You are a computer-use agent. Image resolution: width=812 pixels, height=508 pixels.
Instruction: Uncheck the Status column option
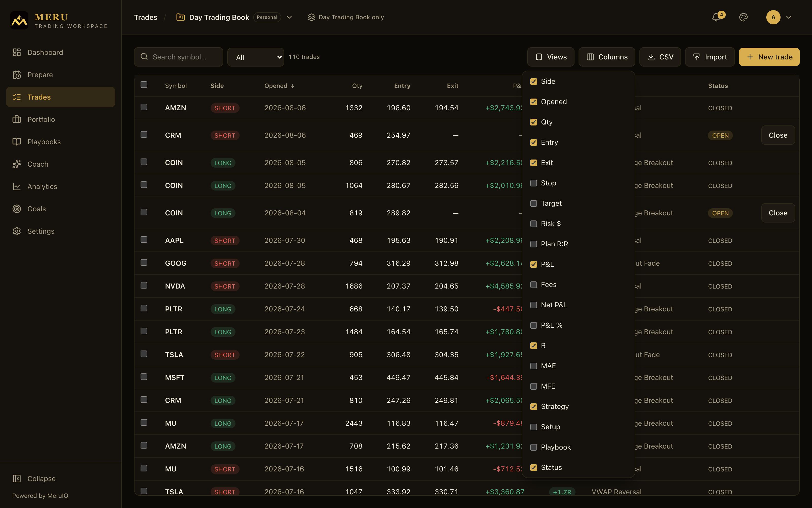tap(533, 468)
